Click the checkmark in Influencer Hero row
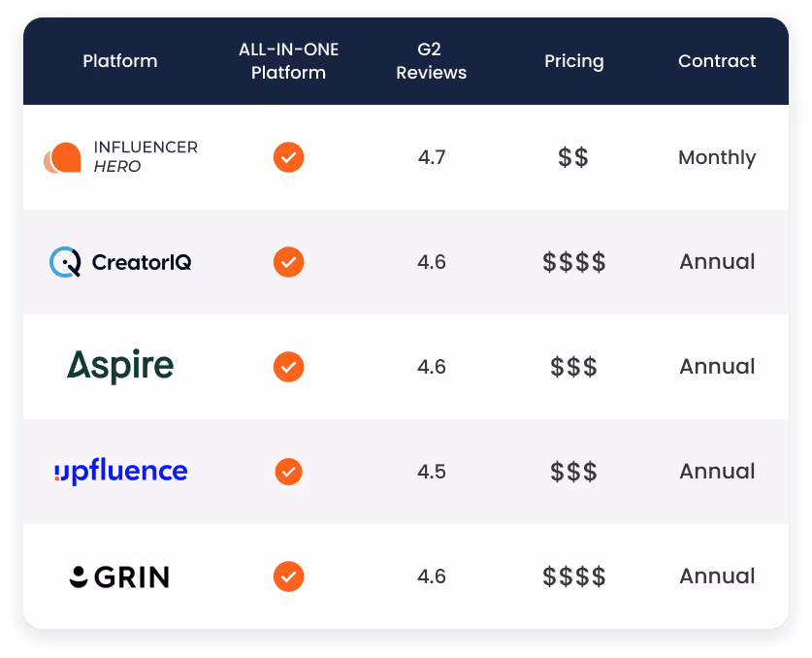Viewport: 812px width, 658px height. click(288, 157)
